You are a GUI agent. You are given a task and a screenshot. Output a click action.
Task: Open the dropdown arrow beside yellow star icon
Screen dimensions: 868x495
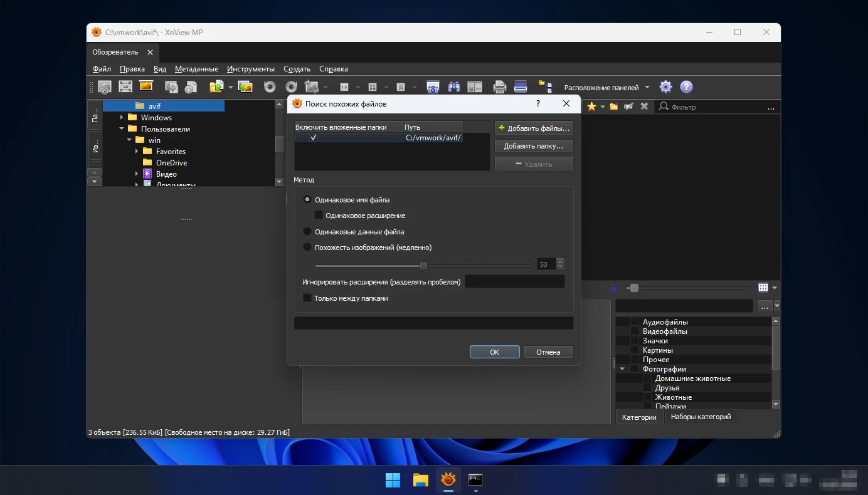pyautogui.click(x=602, y=107)
